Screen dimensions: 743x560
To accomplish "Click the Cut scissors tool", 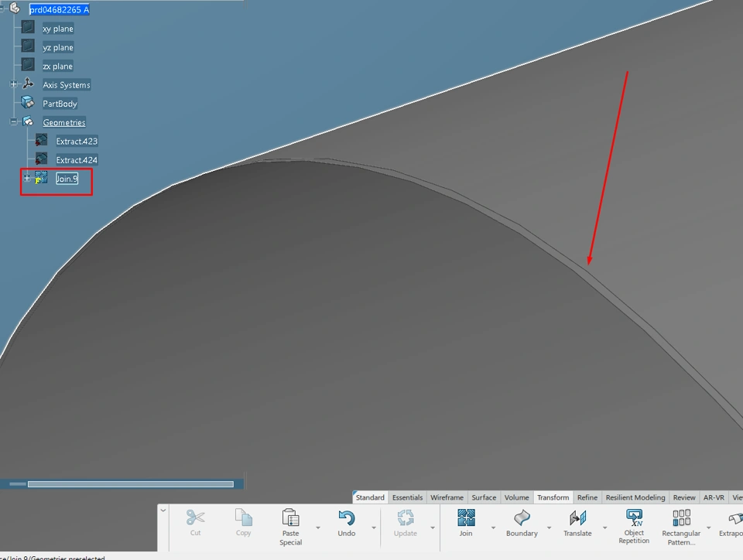I will (x=195, y=523).
